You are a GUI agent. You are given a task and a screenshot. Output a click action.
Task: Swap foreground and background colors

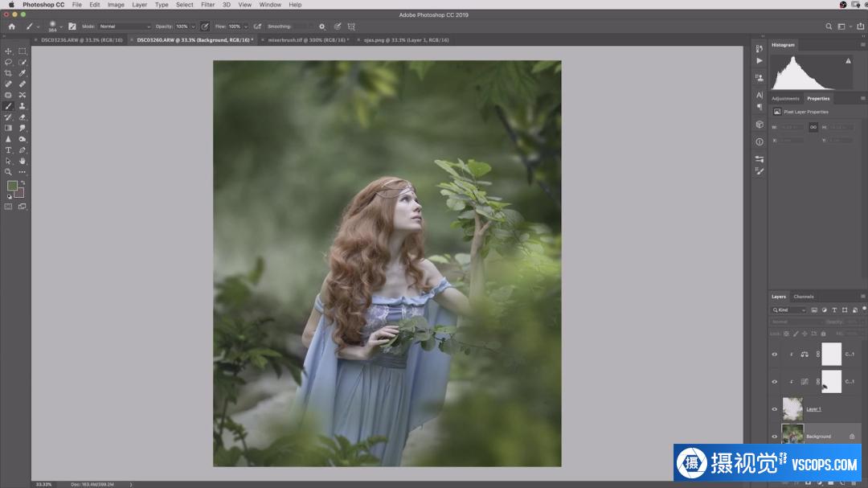(23, 182)
